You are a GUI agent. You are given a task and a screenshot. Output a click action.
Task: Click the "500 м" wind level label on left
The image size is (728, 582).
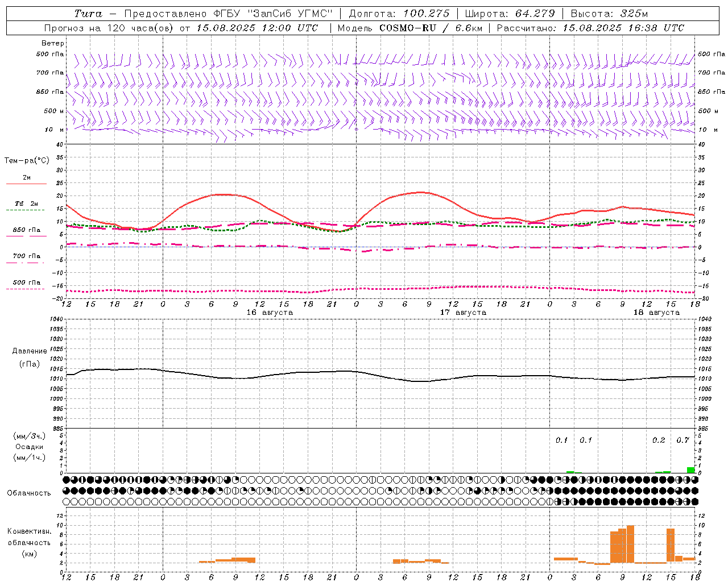(54, 111)
